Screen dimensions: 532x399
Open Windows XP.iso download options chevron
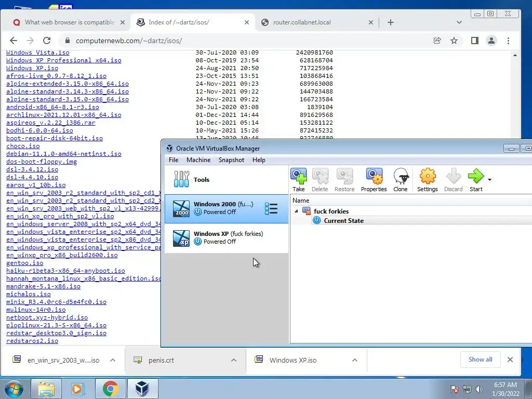[354, 360]
